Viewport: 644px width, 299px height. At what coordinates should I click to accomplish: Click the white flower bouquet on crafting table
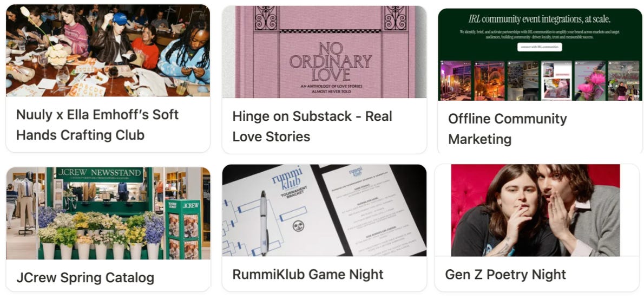pos(56,55)
